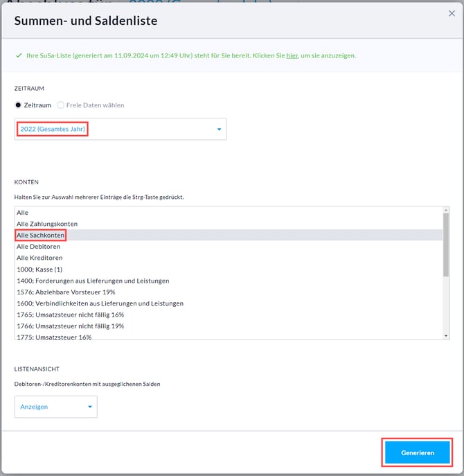Click the 'hier' link to view list

pos(292,55)
